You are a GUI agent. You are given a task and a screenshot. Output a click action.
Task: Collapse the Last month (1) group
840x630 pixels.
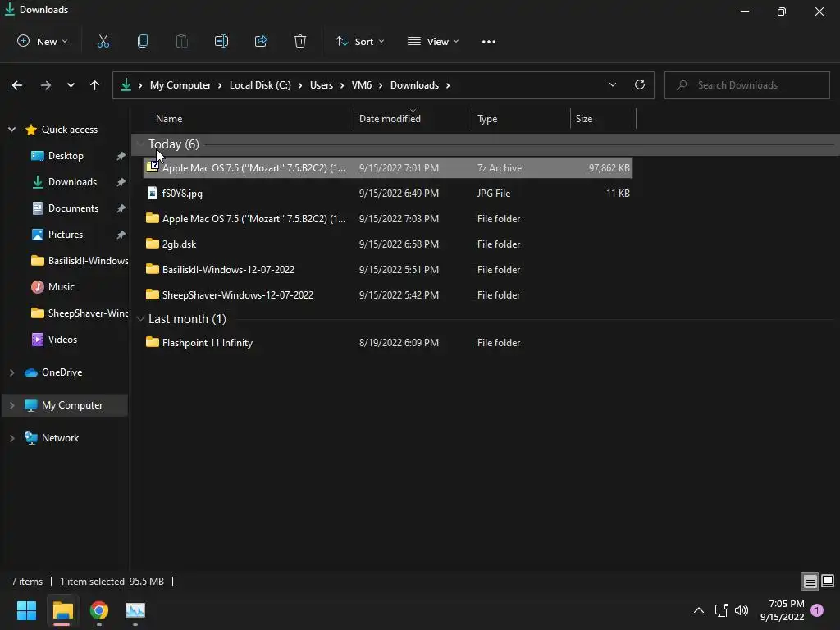(141, 319)
